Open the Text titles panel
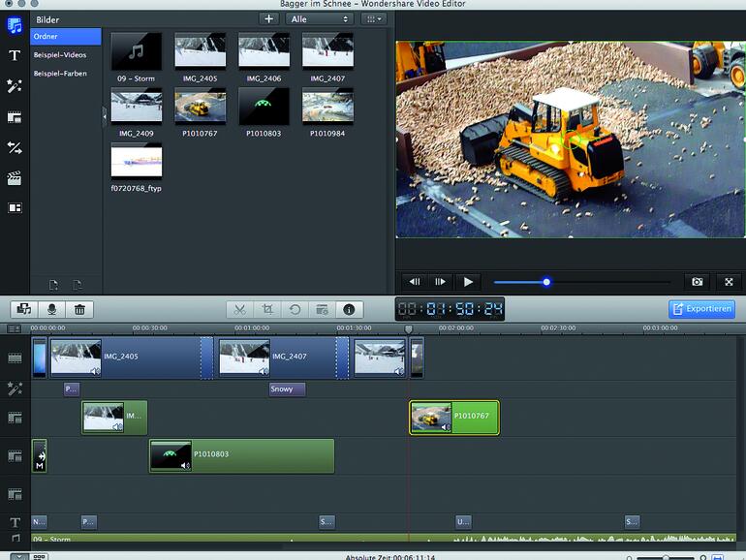The width and height of the screenshot is (746, 560). pyautogui.click(x=15, y=55)
